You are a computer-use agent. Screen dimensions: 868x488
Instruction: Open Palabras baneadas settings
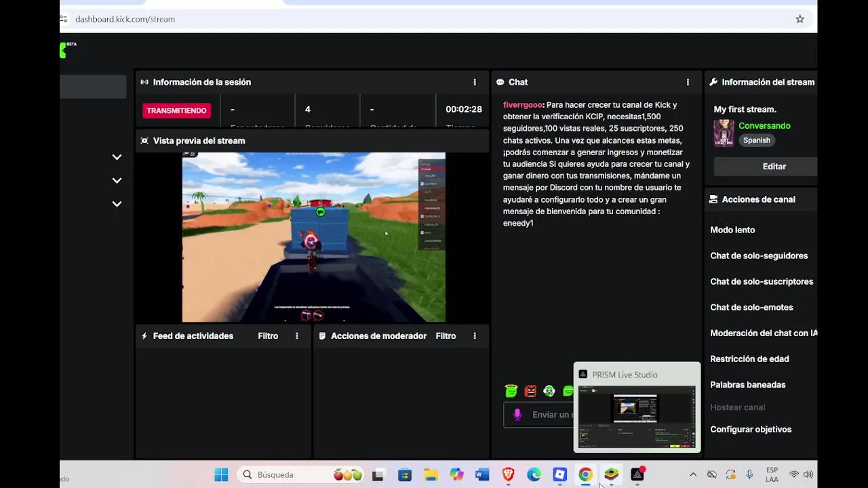pos(747,384)
